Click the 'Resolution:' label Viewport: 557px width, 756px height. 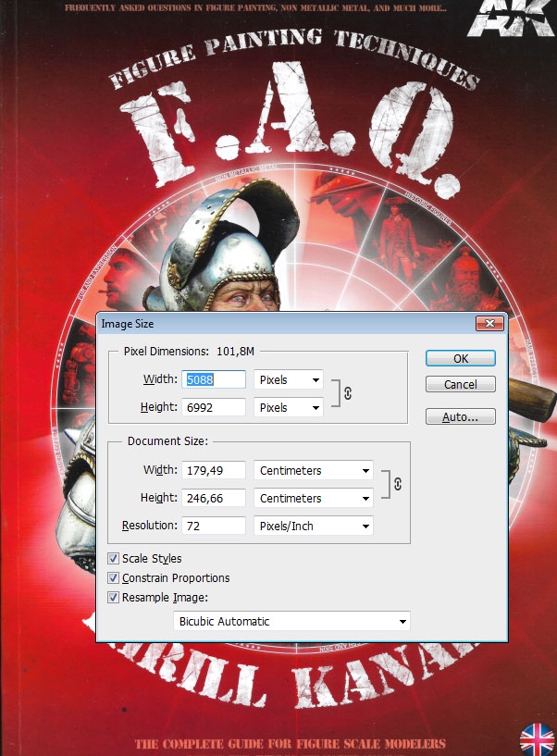150,526
